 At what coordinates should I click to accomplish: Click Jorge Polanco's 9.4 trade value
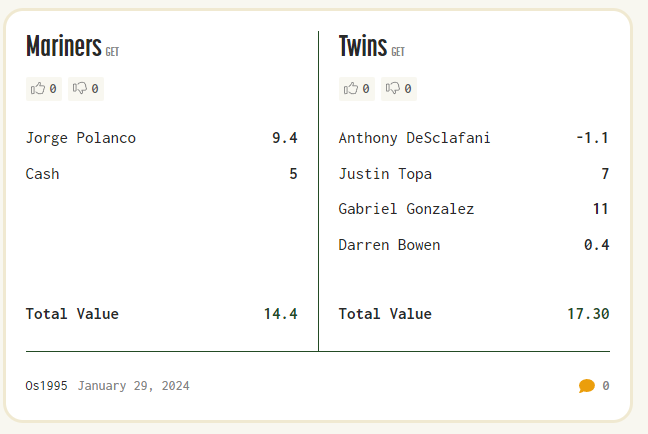point(284,138)
